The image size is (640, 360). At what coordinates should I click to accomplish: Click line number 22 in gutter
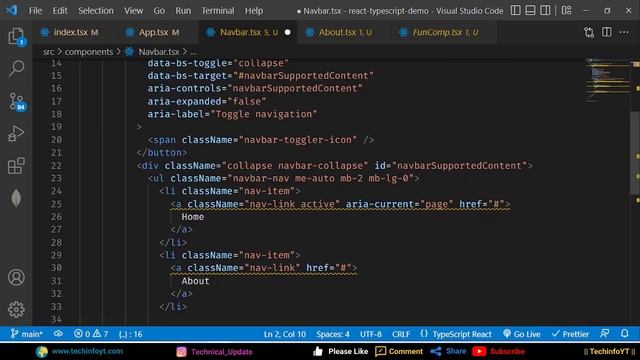56,165
